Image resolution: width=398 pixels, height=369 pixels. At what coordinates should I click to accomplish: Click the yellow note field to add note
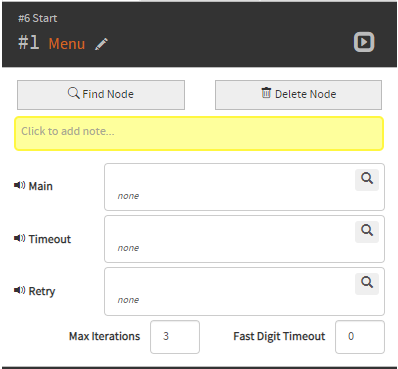click(199, 133)
